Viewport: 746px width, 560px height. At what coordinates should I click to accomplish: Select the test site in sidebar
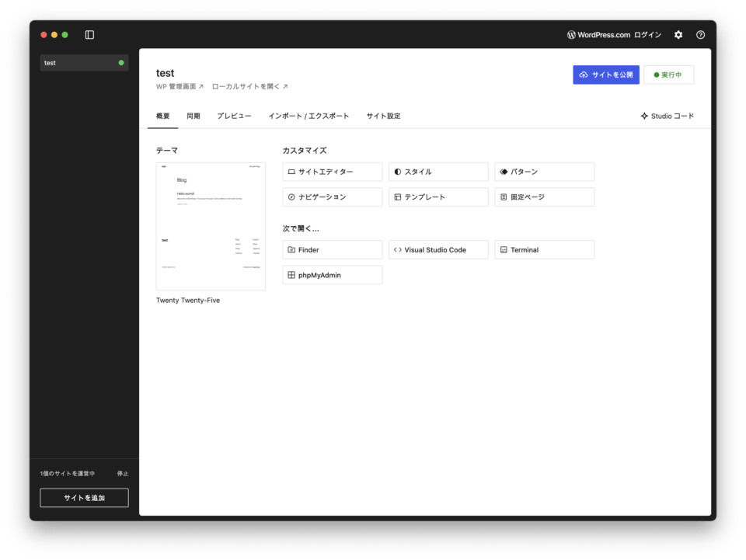coord(84,63)
